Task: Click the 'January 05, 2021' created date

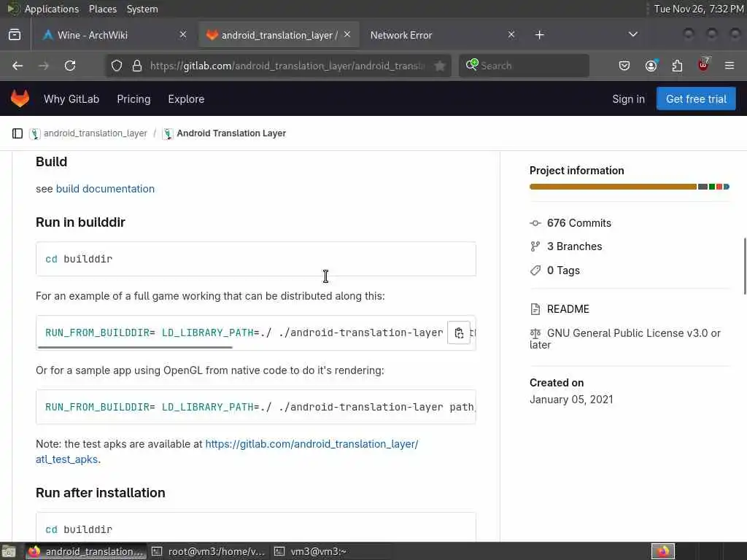Action: coord(571,400)
